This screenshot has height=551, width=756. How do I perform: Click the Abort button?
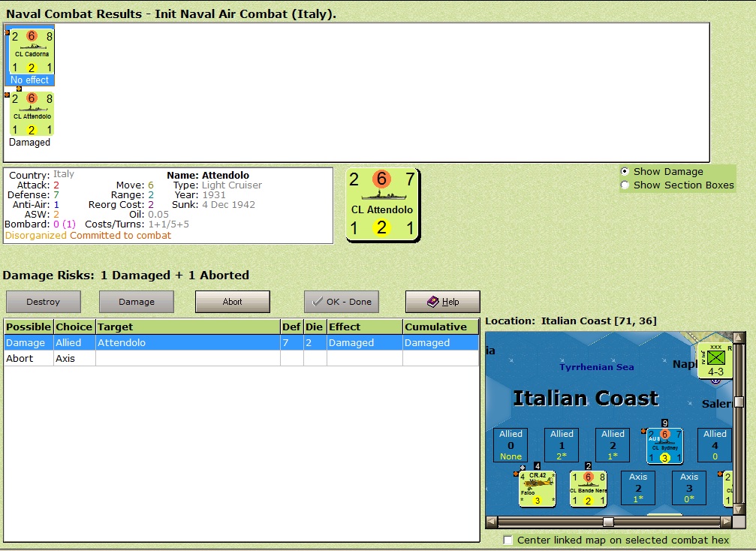point(233,302)
